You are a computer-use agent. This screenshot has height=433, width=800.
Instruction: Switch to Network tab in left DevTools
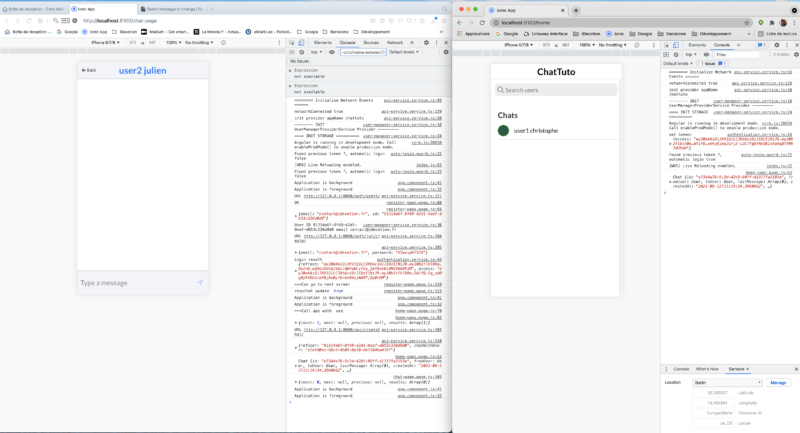coord(395,43)
